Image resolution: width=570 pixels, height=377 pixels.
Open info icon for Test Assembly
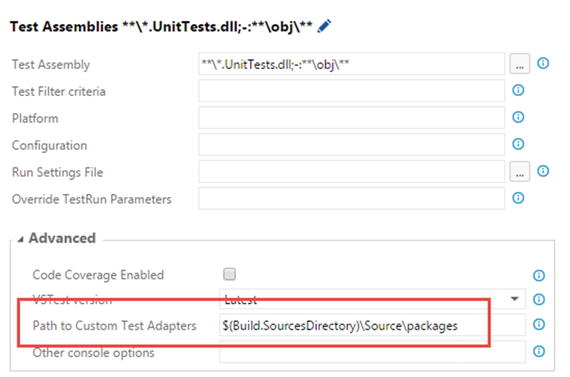pyautogui.click(x=543, y=63)
